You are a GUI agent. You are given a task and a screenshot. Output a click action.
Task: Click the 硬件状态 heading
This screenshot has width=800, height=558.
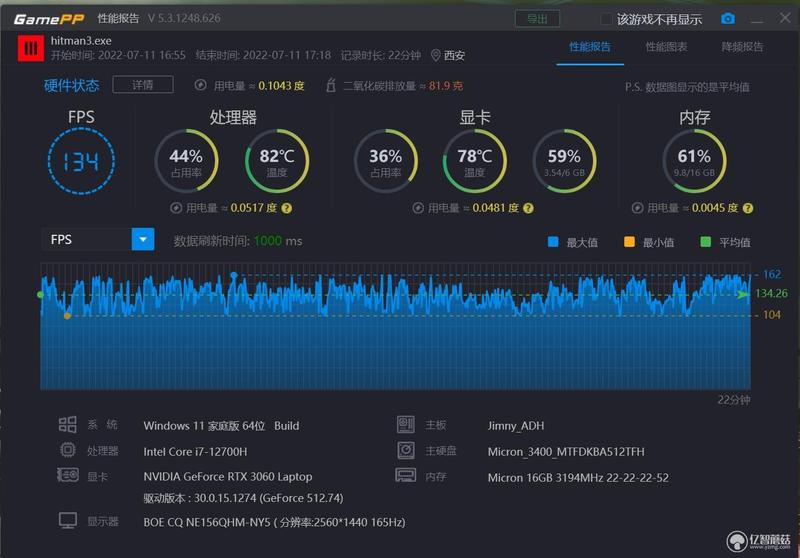click(71, 85)
